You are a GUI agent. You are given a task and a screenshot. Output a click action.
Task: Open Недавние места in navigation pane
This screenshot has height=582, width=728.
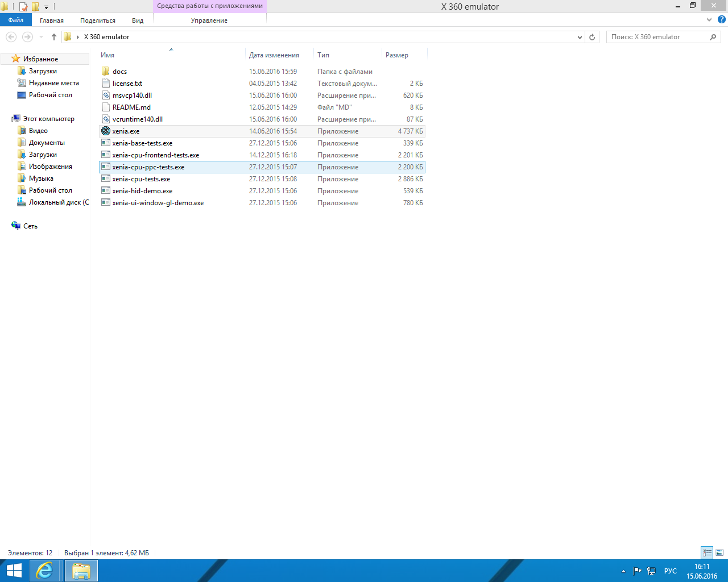click(54, 83)
